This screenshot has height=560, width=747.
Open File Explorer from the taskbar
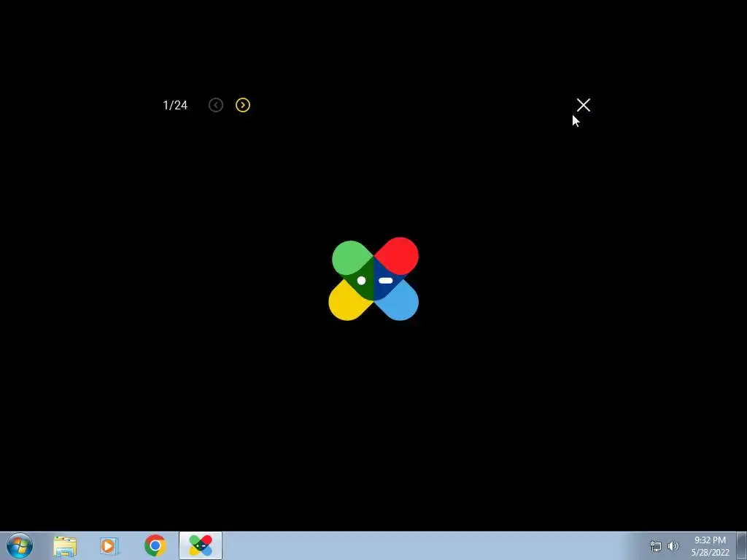[65, 546]
